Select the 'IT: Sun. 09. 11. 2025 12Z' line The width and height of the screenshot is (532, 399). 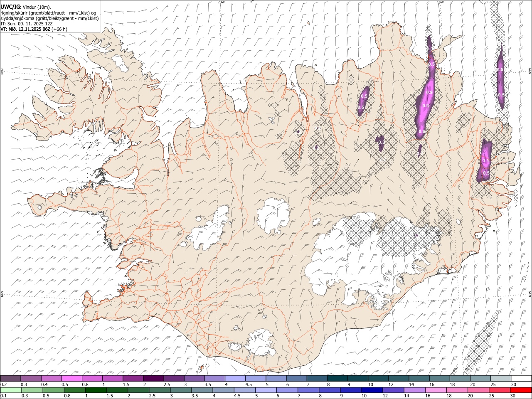coord(27,24)
